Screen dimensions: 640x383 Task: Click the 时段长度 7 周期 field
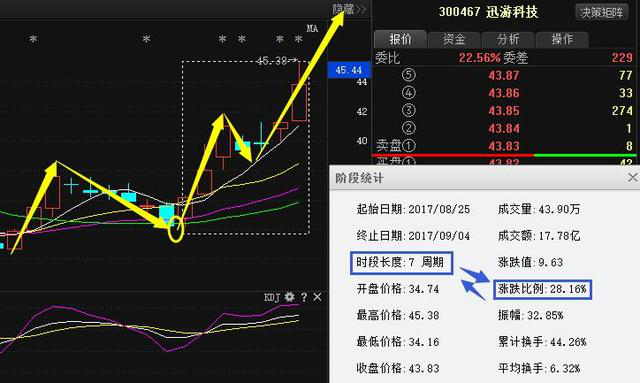[x=401, y=263]
